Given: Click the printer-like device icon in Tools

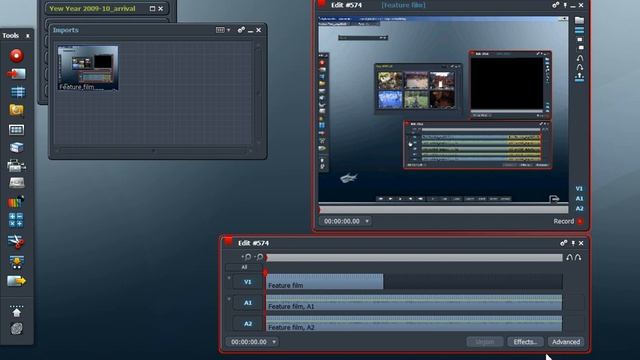Looking at the screenshot, I should tap(16, 165).
